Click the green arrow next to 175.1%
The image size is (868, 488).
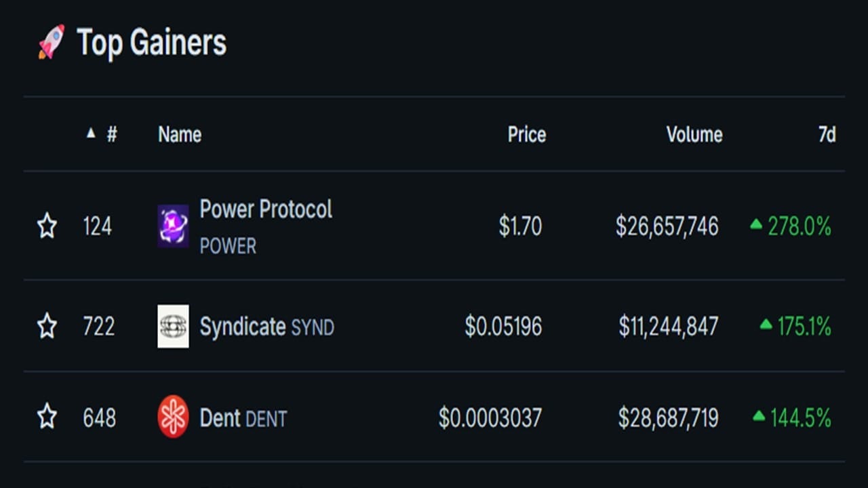click(x=766, y=325)
